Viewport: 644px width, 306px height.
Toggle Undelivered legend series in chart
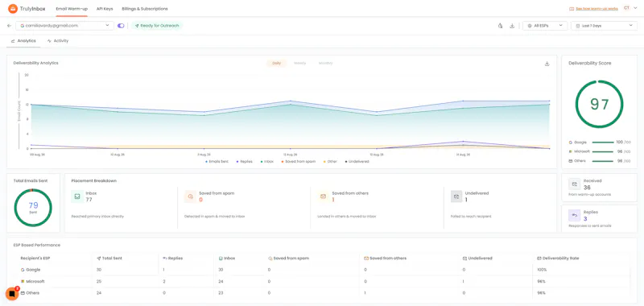[x=357, y=161]
